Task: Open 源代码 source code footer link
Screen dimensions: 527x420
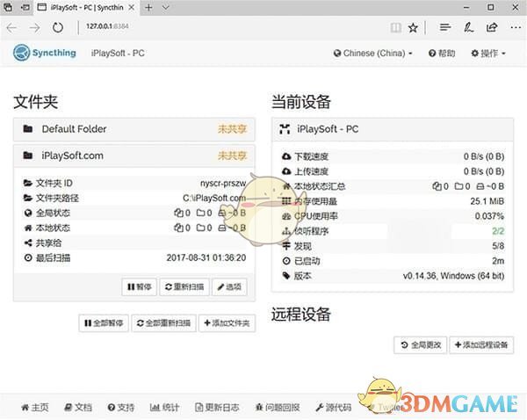Action: coord(334,408)
